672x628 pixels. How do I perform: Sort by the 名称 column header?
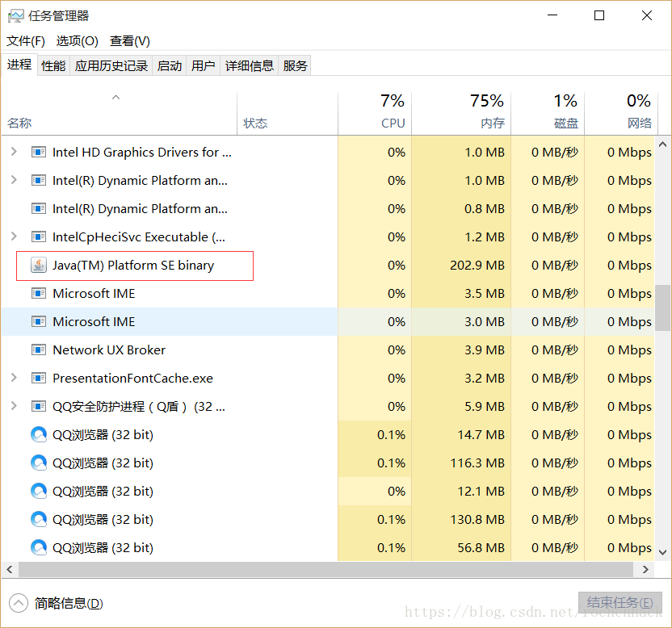pyautogui.click(x=120, y=114)
